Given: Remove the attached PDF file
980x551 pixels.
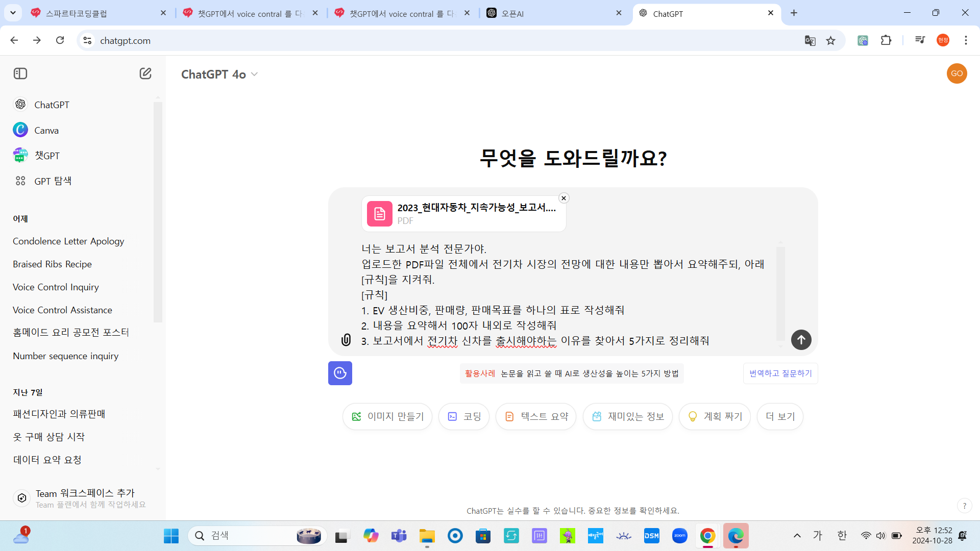Looking at the screenshot, I should [563, 198].
